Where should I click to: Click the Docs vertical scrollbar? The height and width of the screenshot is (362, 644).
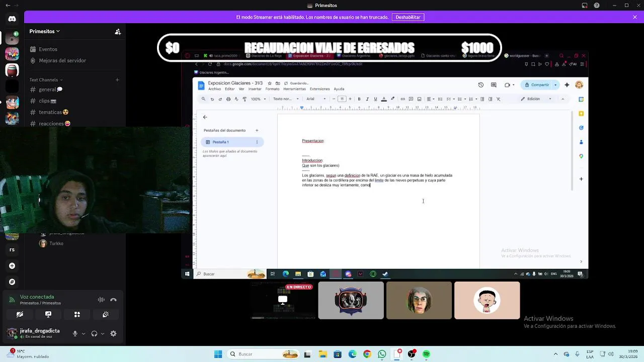pyautogui.click(x=572, y=151)
